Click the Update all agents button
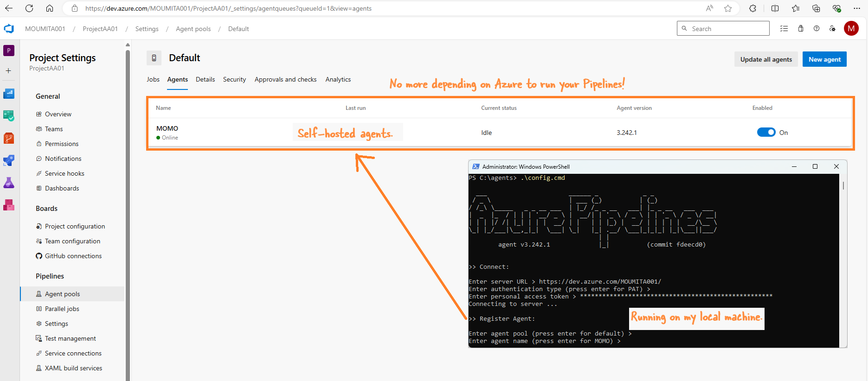This screenshot has height=381, width=868. (766, 59)
